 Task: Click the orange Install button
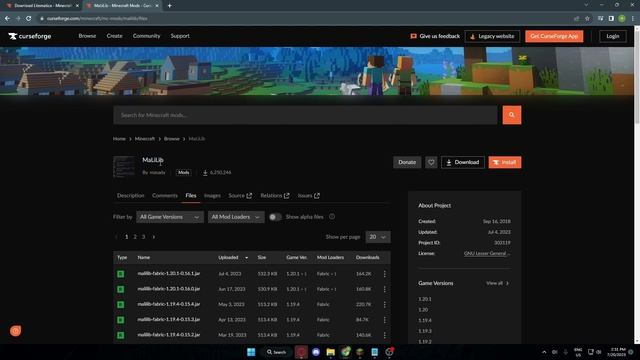505,162
